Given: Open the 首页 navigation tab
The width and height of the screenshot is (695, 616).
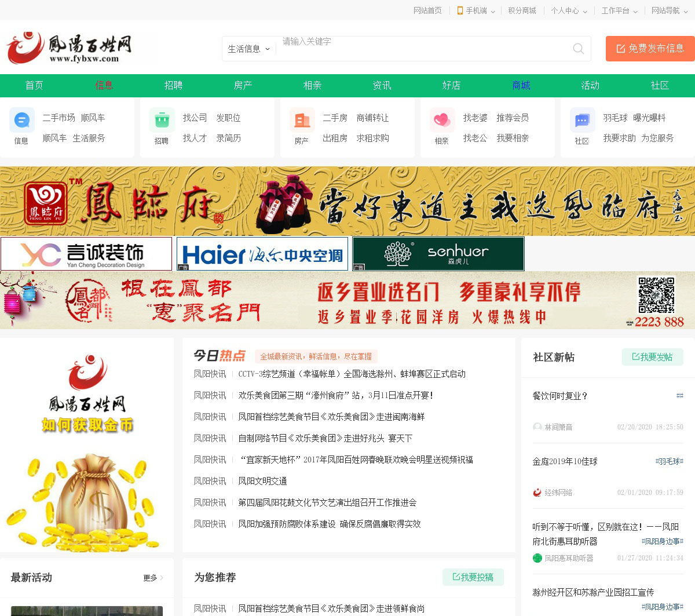Looking at the screenshot, I should [34, 85].
